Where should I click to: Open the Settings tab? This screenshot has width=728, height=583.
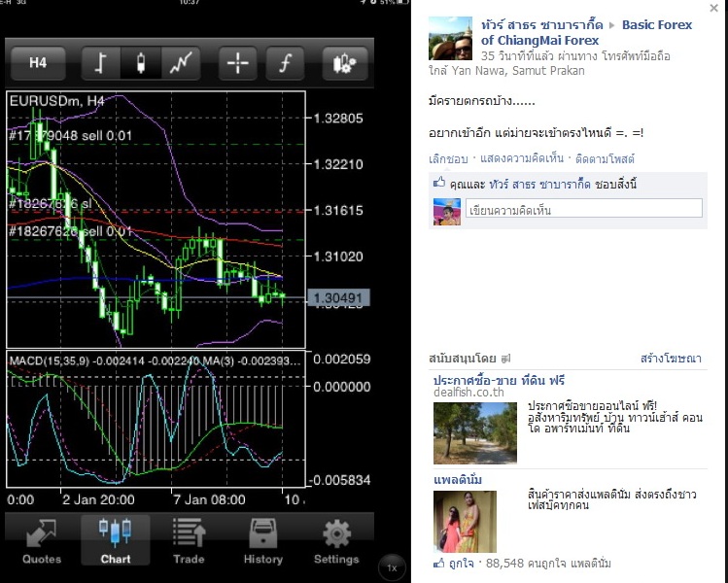(336, 541)
